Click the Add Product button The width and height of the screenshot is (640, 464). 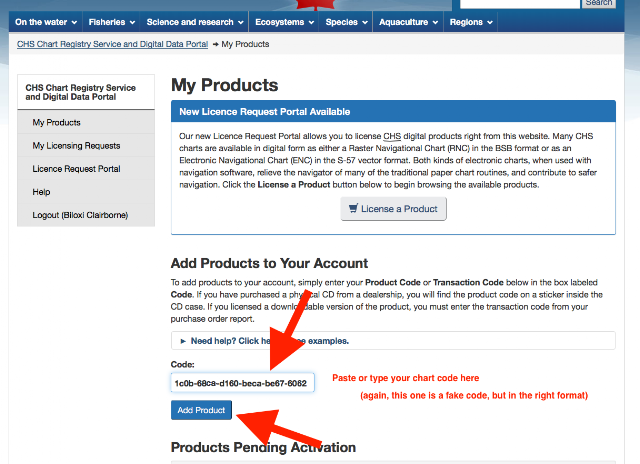pyautogui.click(x=201, y=410)
